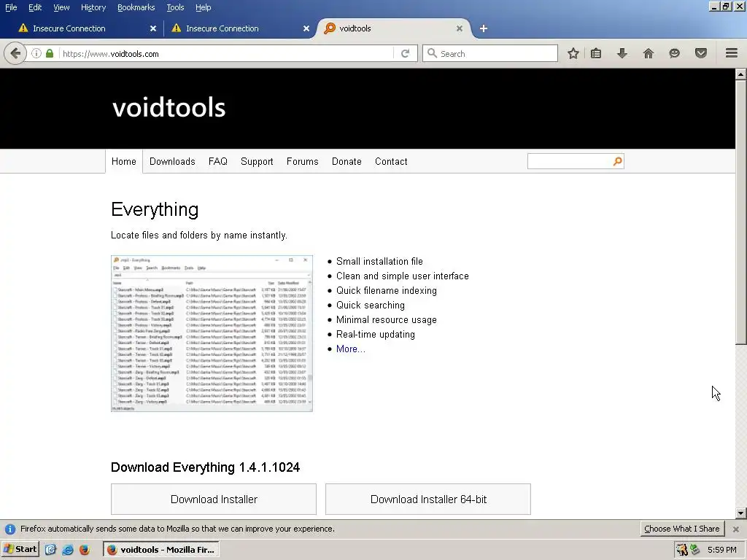Screen dimensions: 747x560
Task: Bookmark this page with the star icon
Action: coord(573,53)
